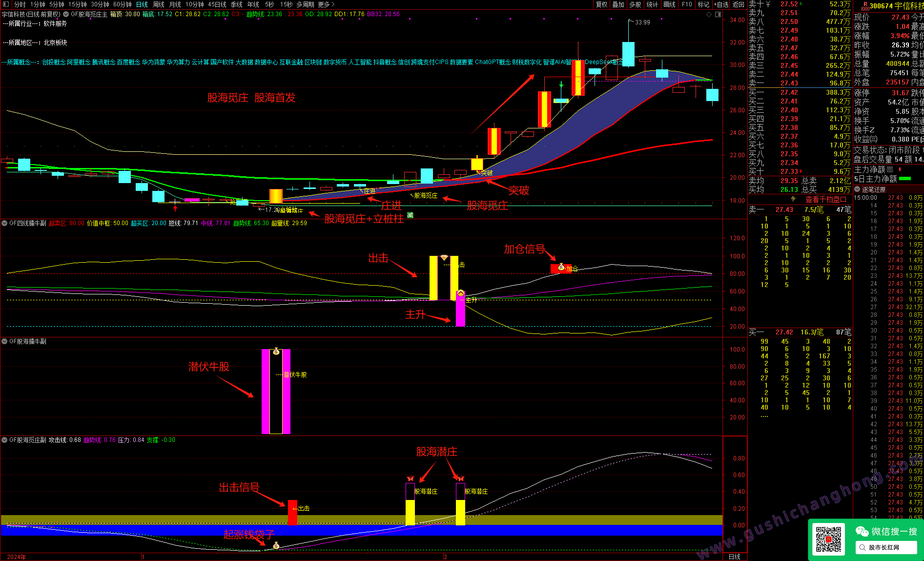Click the diamond icon on main chart

pyautogui.click(x=709, y=14)
